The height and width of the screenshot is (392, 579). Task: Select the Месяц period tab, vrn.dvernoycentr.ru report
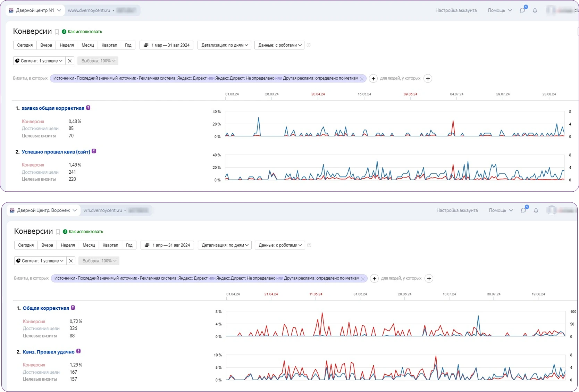(x=89, y=245)
